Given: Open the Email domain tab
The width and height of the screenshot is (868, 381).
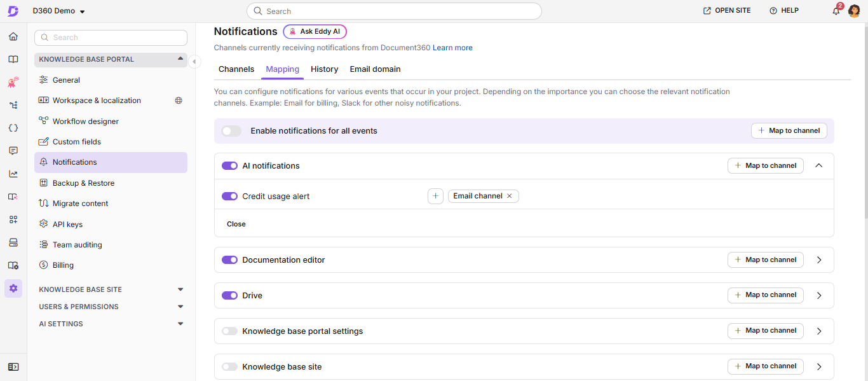Looking at the screenshot, I should [376, 69].
